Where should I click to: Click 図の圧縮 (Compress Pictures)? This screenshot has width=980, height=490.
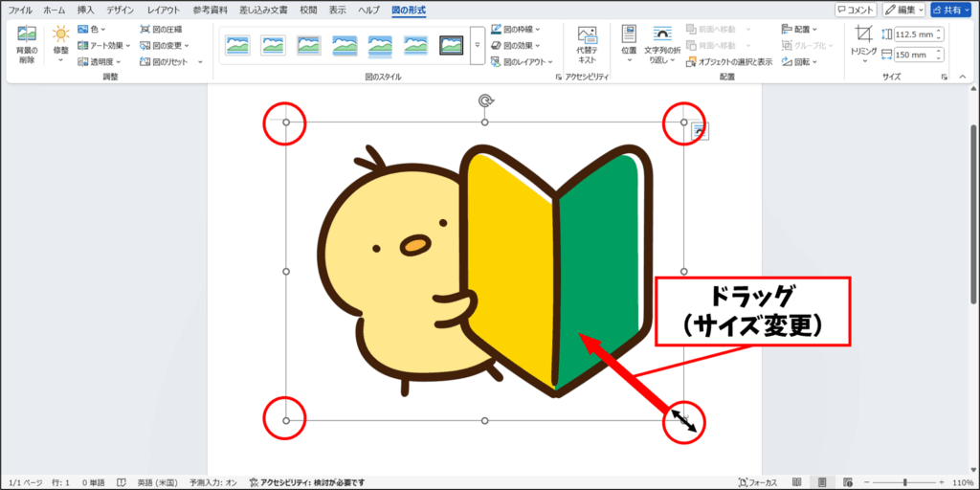tap(161, 29)
